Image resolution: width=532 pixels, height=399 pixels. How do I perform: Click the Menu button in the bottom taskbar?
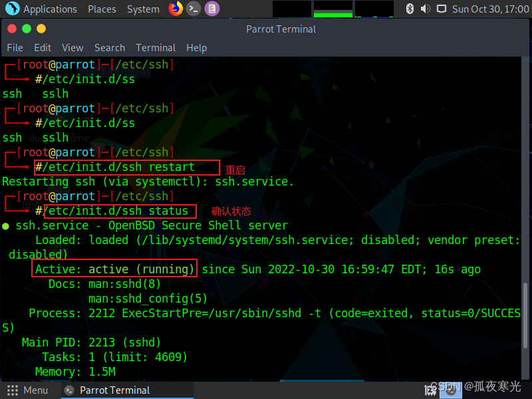(x=35, y=390)
